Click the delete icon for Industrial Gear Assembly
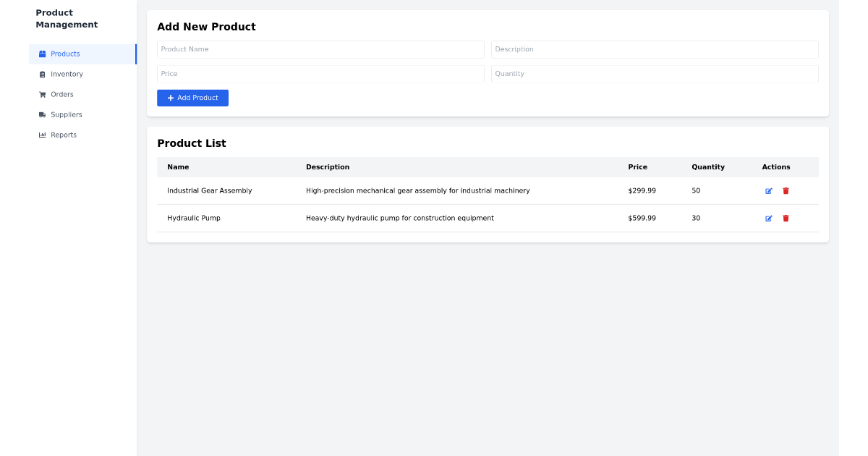Image resolution: width=868 pixels, height=456 pixels. (786, 190)
